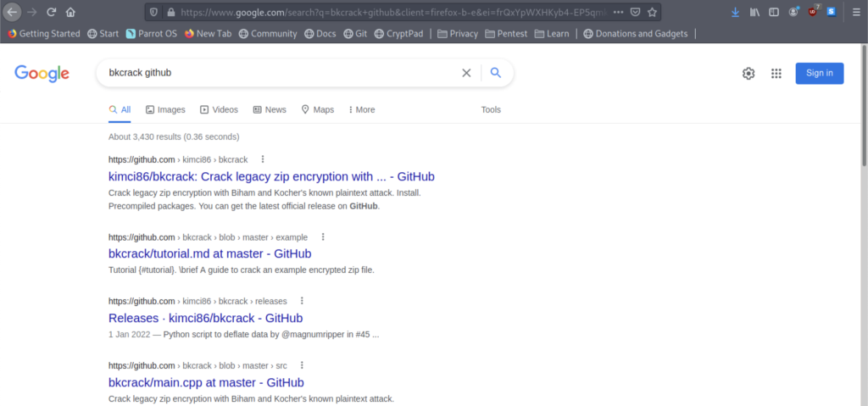Open page actions three-dot menu in address bar
868x406 pixels.
pyautogui.click(x=618, y=12)
